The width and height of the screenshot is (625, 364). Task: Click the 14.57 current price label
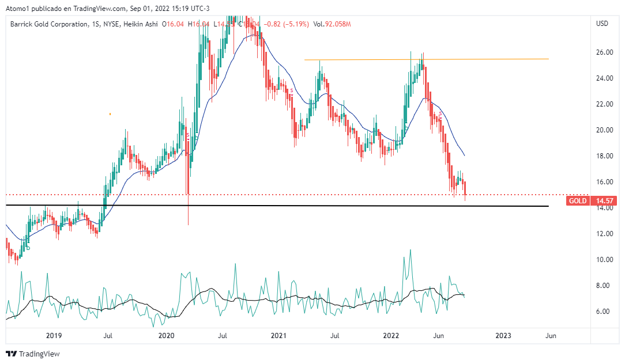604,200
